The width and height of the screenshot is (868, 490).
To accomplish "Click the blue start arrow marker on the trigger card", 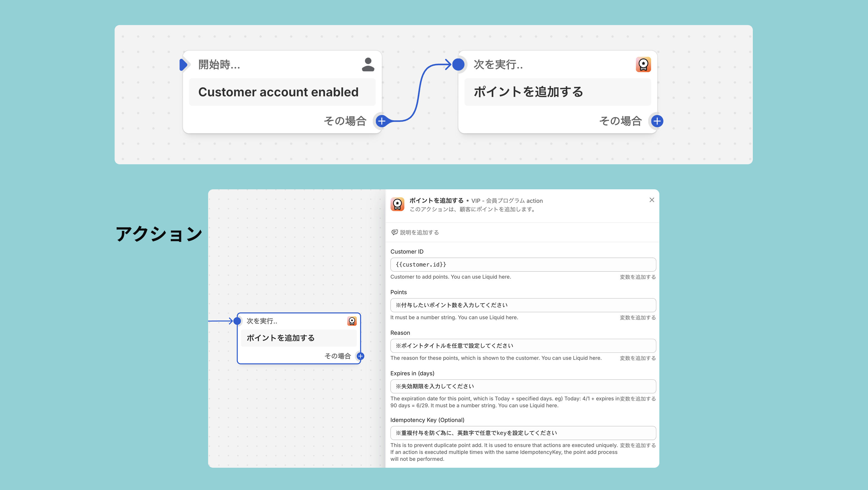I will 183,64.
